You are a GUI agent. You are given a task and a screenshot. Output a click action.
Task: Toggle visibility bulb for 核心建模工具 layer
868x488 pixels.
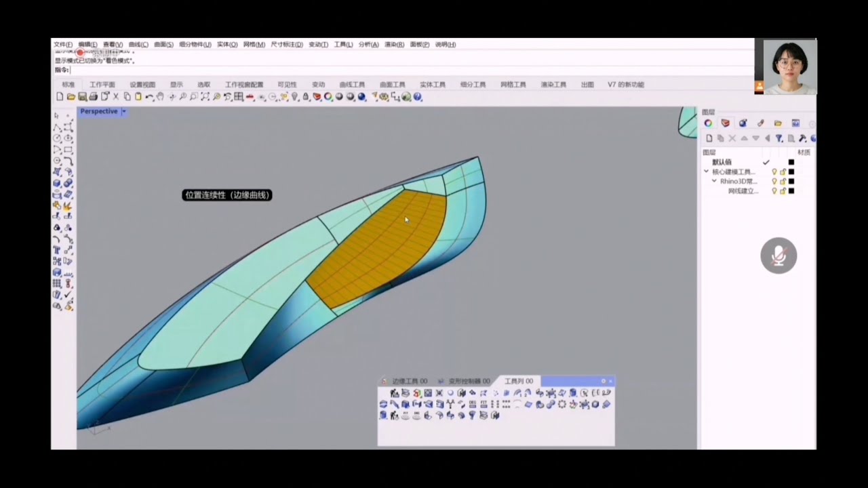(774, 172)
